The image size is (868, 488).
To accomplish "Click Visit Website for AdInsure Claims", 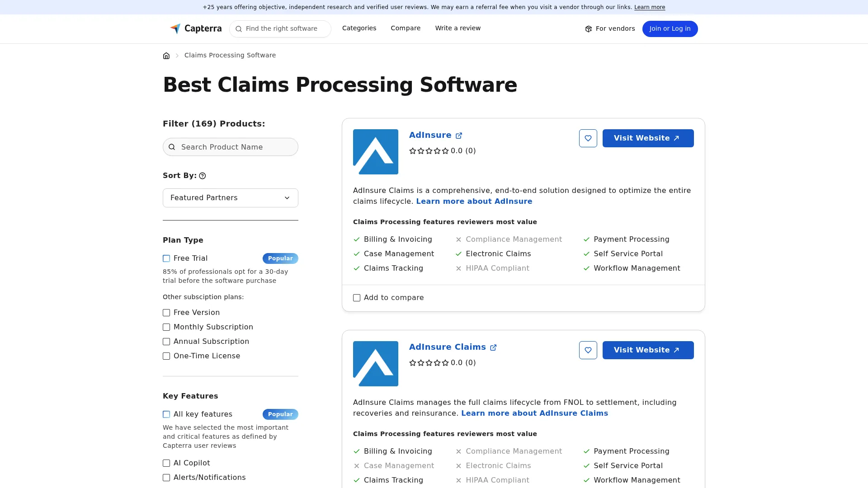I will click(x=648, y=350).
